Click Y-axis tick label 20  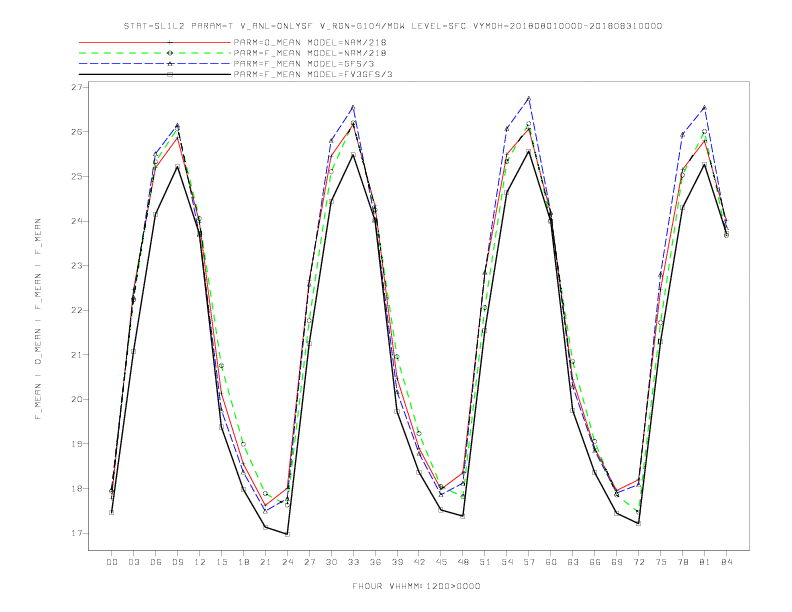[77, 399]
